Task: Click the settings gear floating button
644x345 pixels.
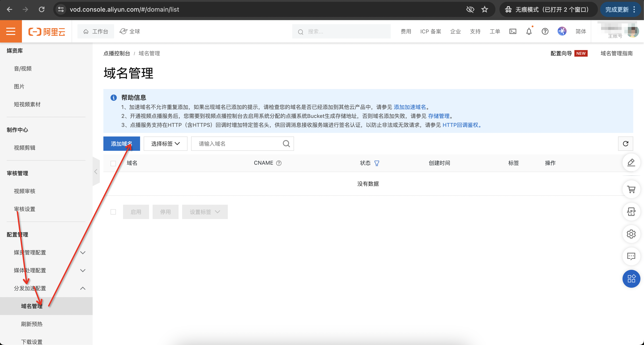Action: [x=631, y=234]
